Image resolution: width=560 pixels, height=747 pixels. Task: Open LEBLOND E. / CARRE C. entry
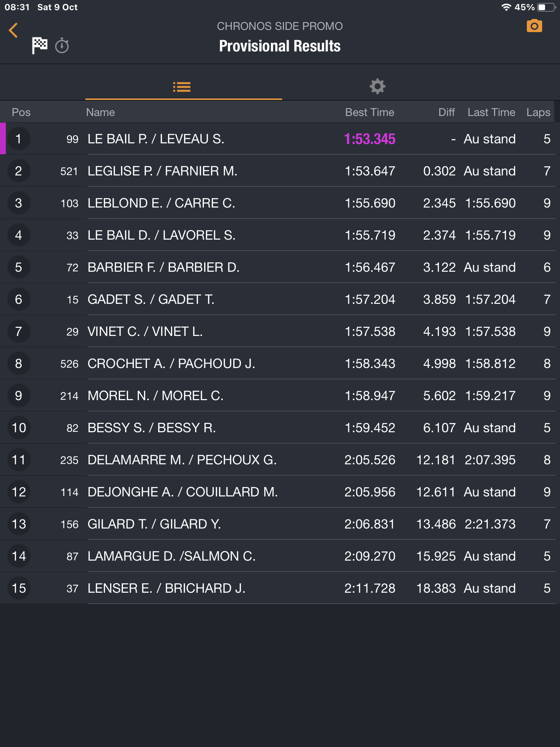point(162,203)
